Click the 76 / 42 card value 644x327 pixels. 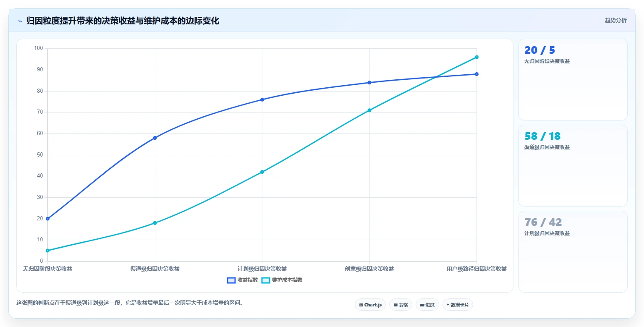tap(543, 222)
